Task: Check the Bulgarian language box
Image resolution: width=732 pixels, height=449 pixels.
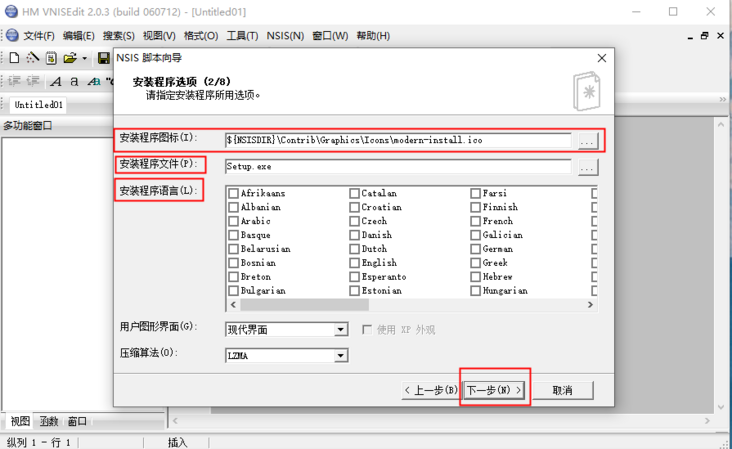Action: (x=233, y=291)
